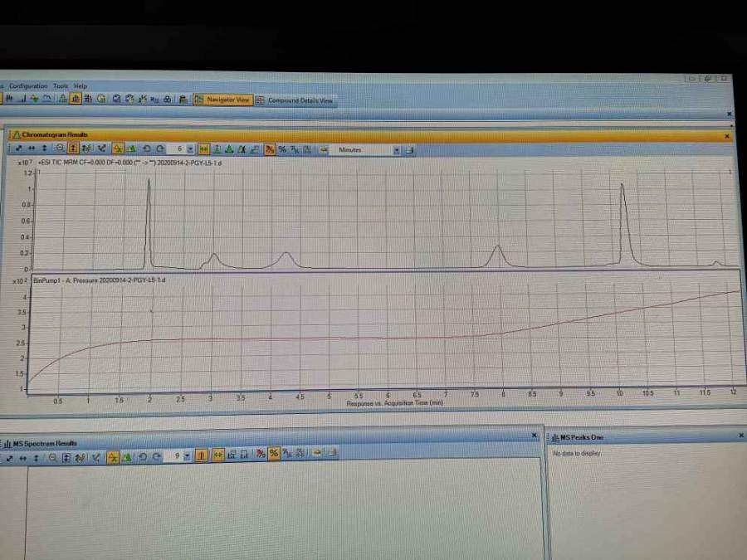The image size is (747, 560).
Task: Click the first chromatogram icon in main toolbar
Action: pos(9,99)
